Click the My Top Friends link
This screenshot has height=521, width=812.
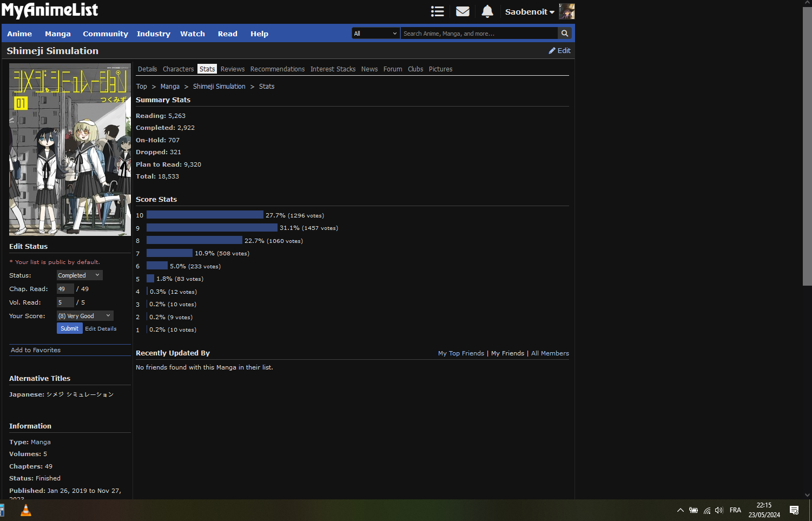(461, 353)
